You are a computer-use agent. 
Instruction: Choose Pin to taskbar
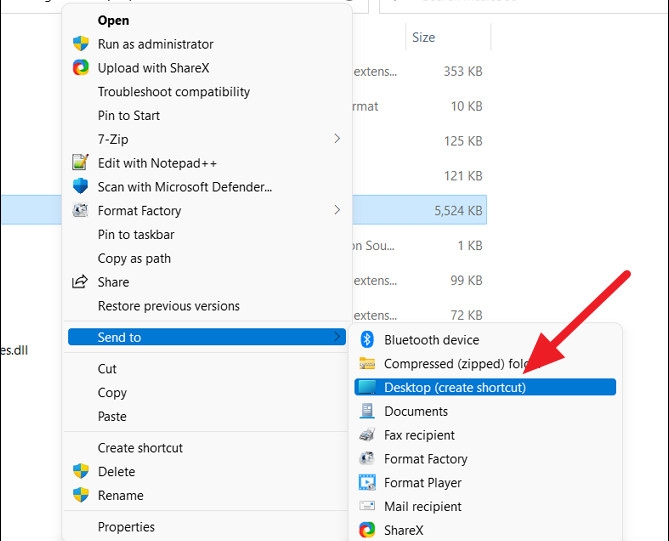pos(136,235)
